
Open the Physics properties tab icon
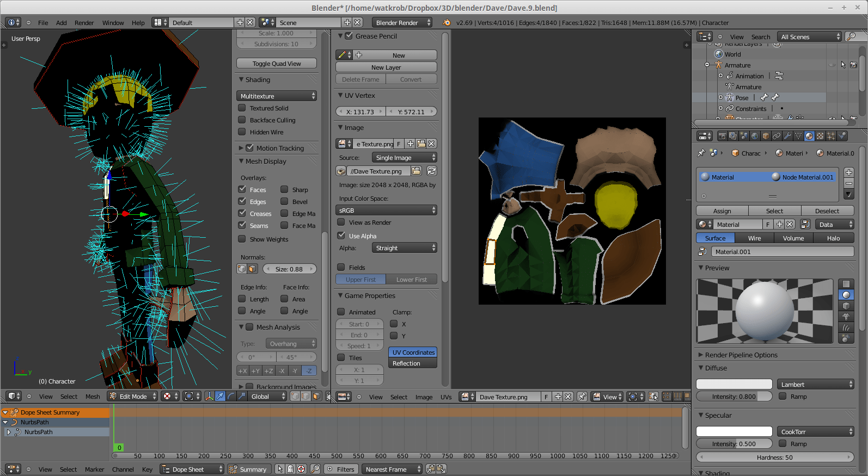click(x=842, y=136)
